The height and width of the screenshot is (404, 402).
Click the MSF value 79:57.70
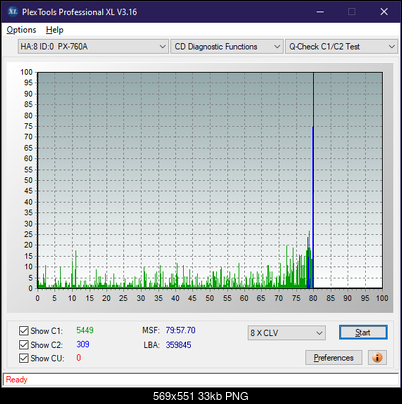pyautogui.click(x=181, y=330)
